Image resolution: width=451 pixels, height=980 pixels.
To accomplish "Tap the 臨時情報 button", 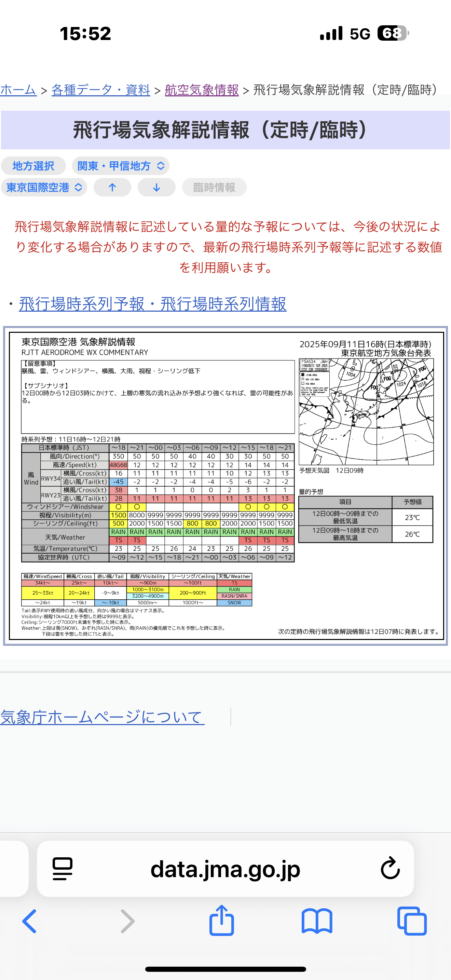I will pyautogui.click(x=214, y=187).
